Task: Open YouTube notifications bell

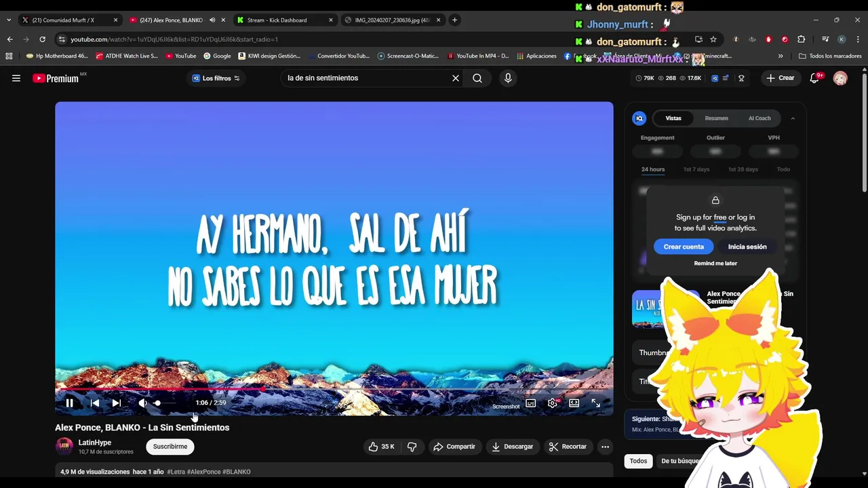Action: point(815,78)
